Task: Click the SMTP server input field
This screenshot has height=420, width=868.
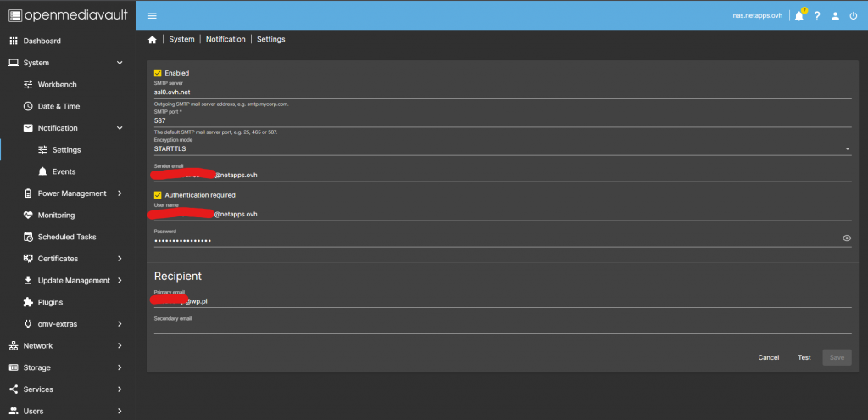Action: (502, 92)
